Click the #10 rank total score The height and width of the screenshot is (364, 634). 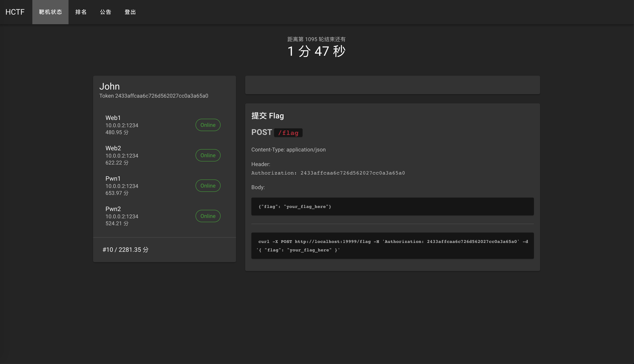[125, 249]
